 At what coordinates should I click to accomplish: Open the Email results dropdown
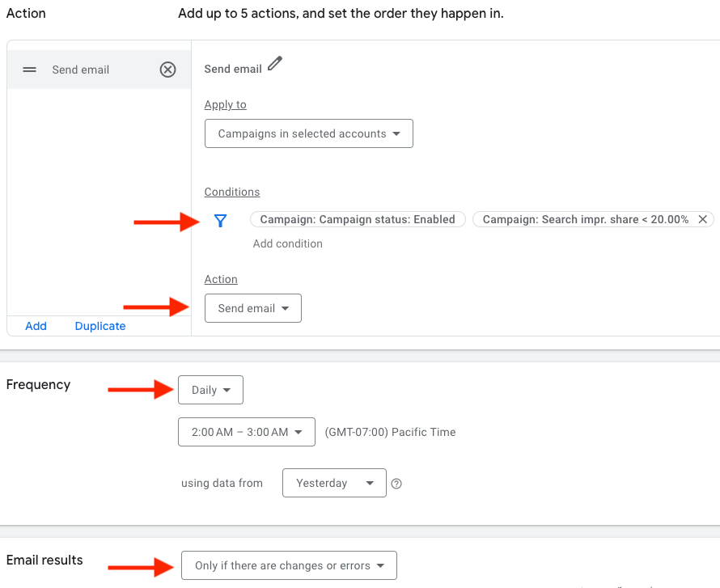290,565
